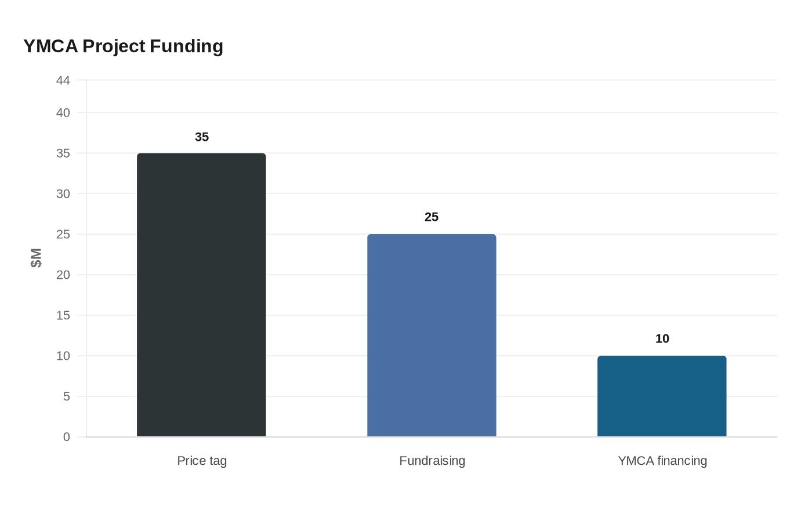Click the y-axis tick label 30
Screen dimensions: 812x510
pos(63,194)
